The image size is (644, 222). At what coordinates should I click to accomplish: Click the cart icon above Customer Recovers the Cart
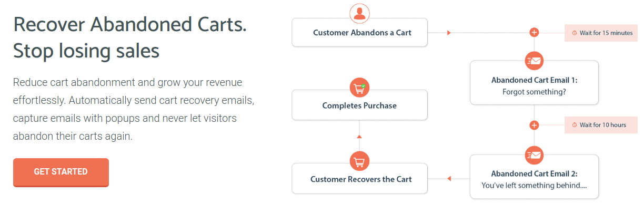(x=359, y=161)
